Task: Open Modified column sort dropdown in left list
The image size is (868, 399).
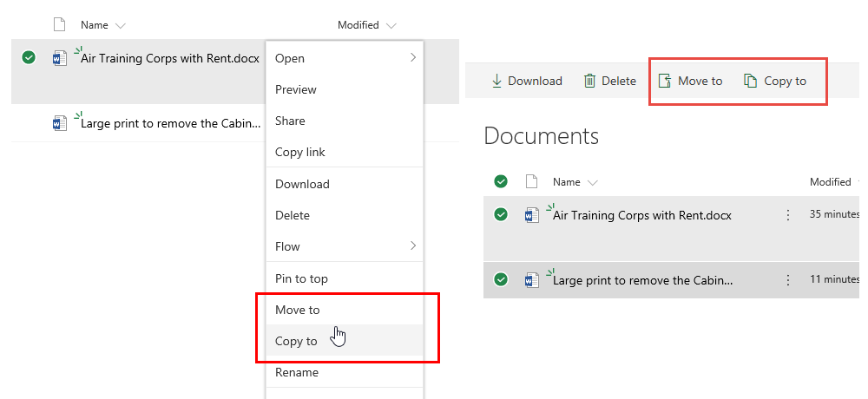Action: (391, 26)
